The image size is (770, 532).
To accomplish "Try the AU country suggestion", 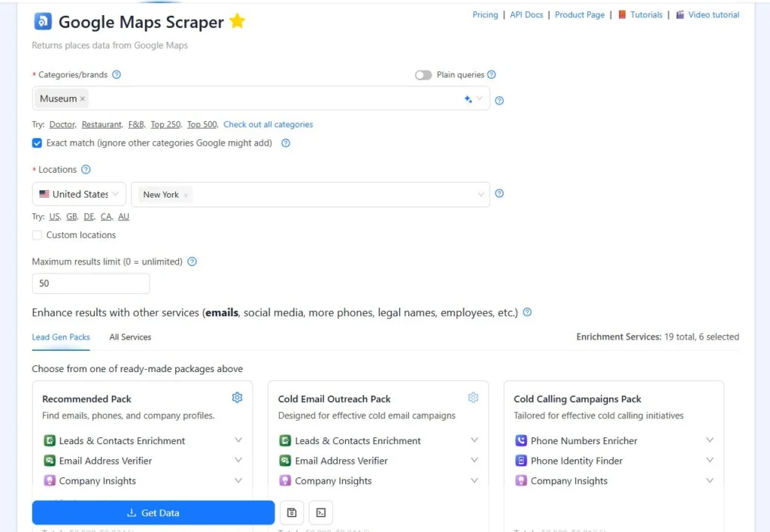I will click(124, 216).
